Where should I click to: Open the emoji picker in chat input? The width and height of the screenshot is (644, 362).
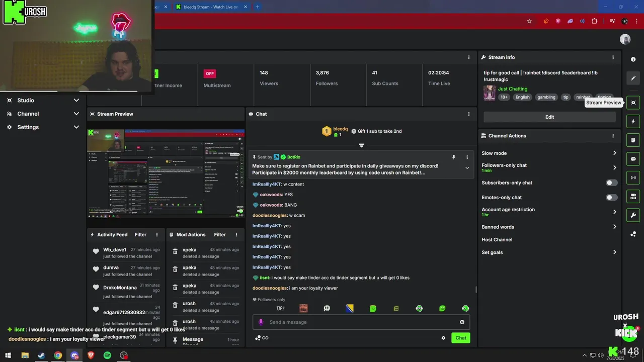click(x=462, y=322)
